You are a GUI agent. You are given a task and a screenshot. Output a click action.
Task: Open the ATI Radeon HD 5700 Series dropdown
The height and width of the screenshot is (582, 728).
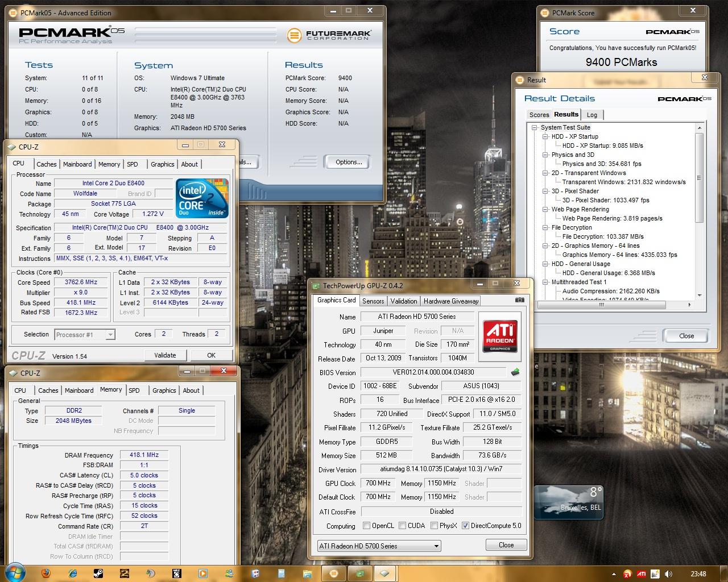pos(379,546)
